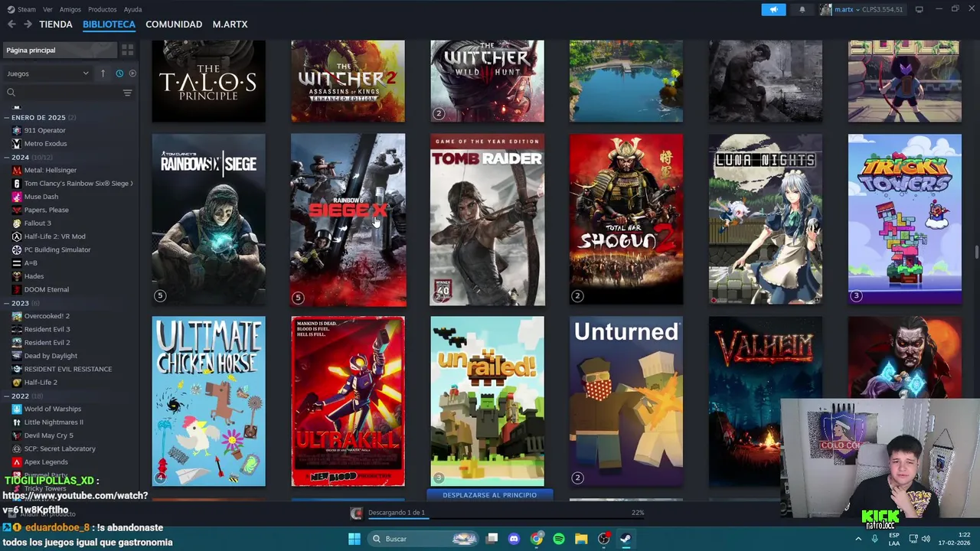Viewport: 980px width, 551px height.
Task: Select the BIBLIOTECA tab
Action: click(x=109, y=24)
